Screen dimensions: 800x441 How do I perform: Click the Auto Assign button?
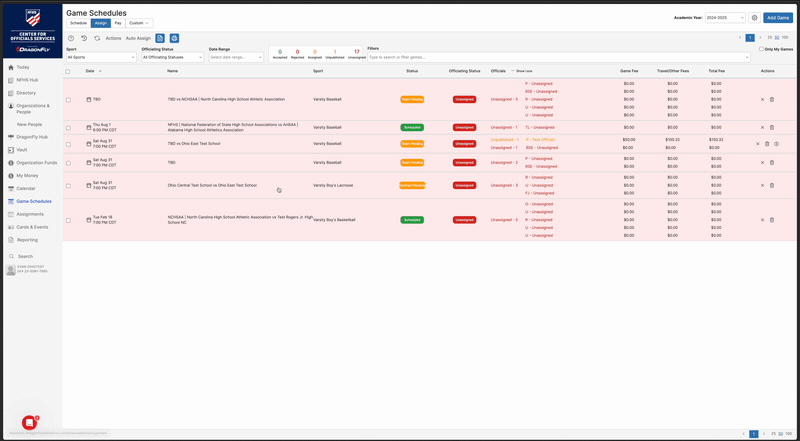(138, 38)
